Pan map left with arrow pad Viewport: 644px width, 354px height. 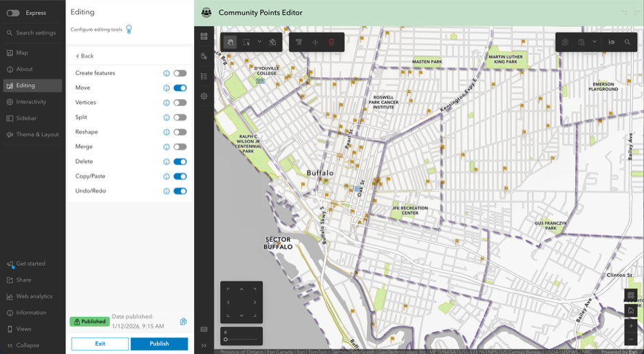(x=228, y=302)
